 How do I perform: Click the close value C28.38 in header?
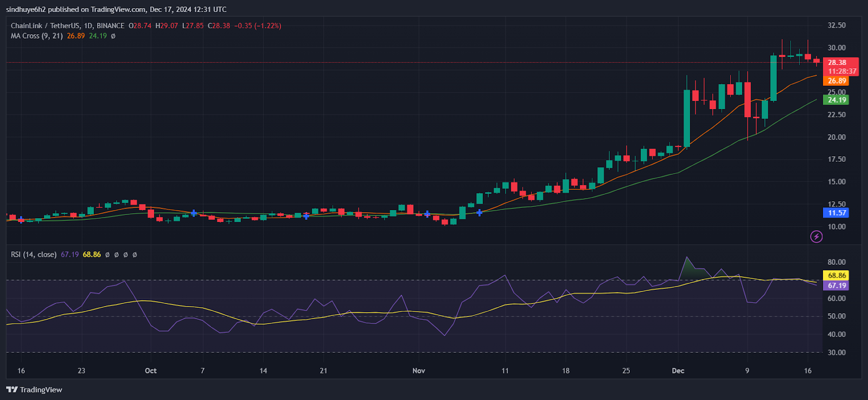pyautogui.click(x=219, y=26)
